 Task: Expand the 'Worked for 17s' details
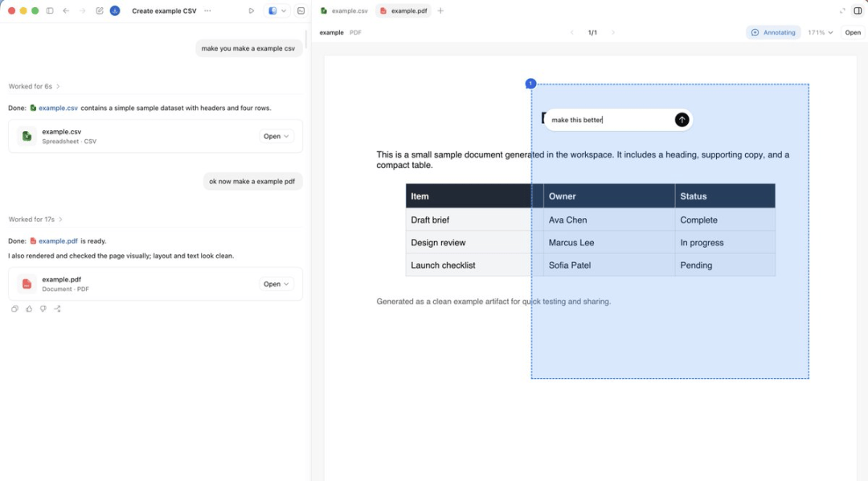[x=35, y=220]
